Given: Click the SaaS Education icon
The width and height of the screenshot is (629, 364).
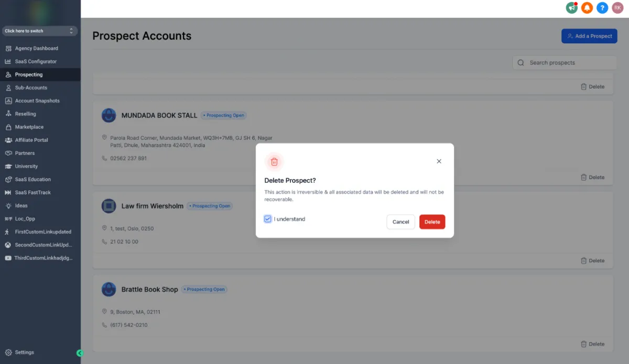Looking at the screenshot, I should coord(8,179).
